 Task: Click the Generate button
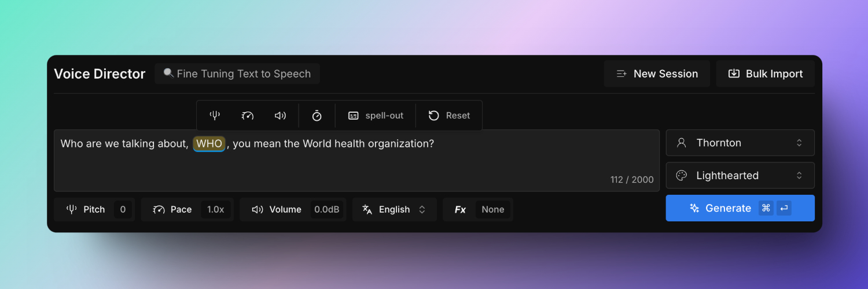coord(740,208)
